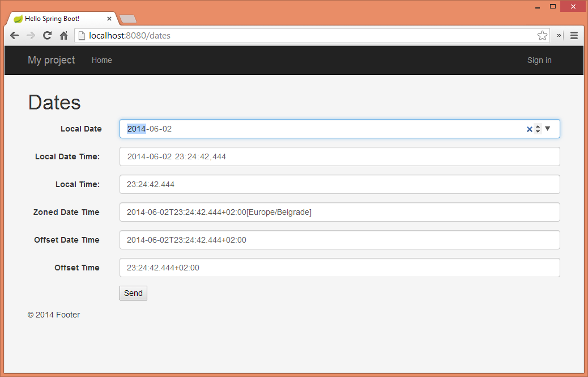Click the date spinner up arrow
Screen dimensions: 588x377
[x=537, y=126]
